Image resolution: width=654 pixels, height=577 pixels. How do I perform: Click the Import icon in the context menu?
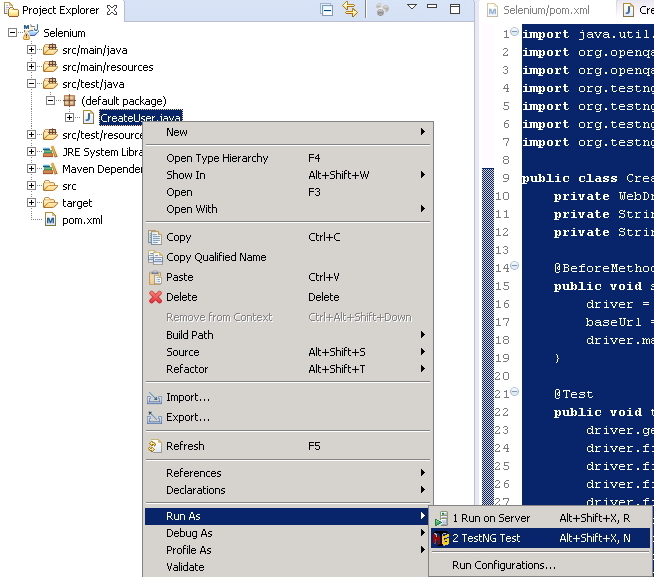click(155, 397)
